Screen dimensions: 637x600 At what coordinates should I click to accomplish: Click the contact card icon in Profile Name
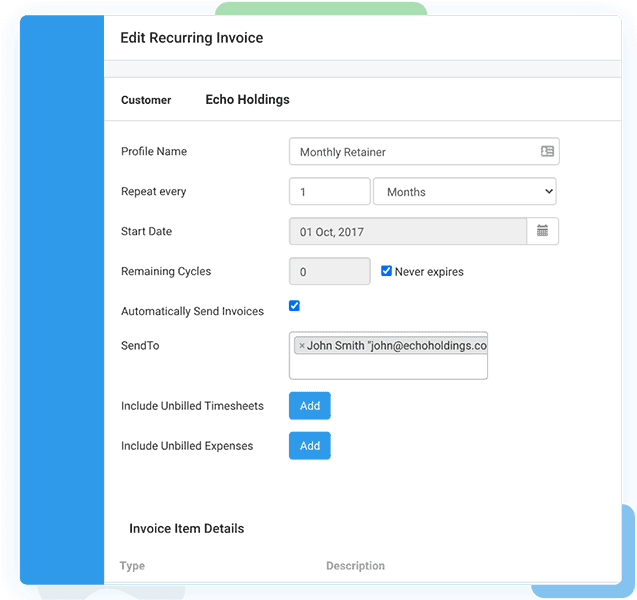(547, 152)
